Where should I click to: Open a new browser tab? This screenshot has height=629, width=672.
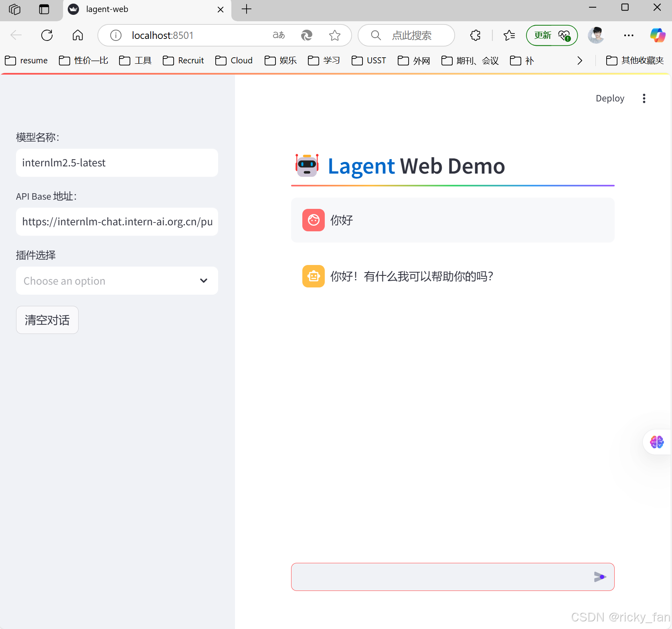(x=247, y=9)
